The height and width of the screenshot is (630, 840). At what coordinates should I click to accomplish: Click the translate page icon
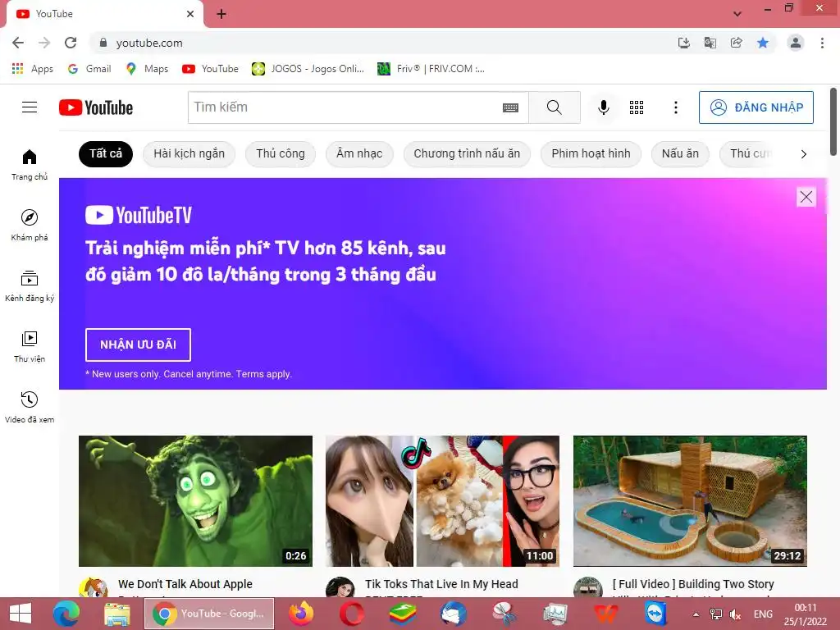point(710,43)
